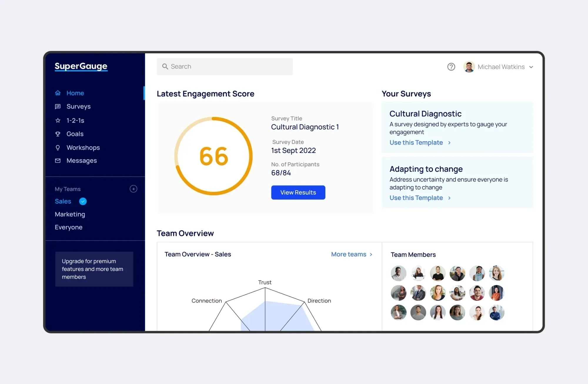Add a new team with plus icon
The height and width of the screenshot is (384, 588).
pyautogui.click(x=133, y=189)
